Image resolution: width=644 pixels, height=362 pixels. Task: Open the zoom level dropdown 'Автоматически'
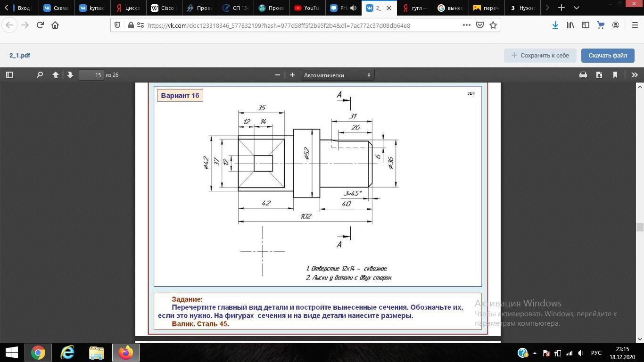coord(337,75)
